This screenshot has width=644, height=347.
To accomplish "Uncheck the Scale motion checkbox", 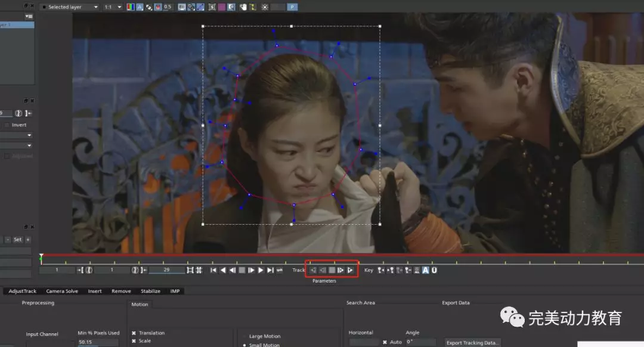I will [x=134, y=341].
